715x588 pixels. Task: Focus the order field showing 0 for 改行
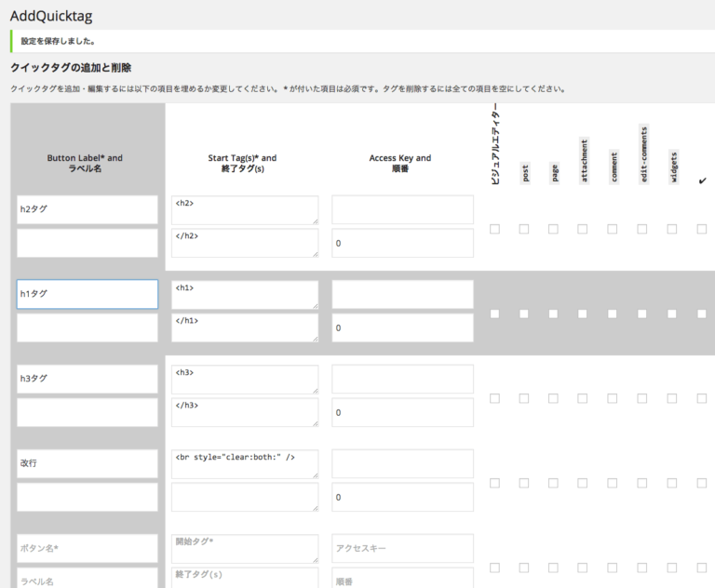tap(402, 498)
